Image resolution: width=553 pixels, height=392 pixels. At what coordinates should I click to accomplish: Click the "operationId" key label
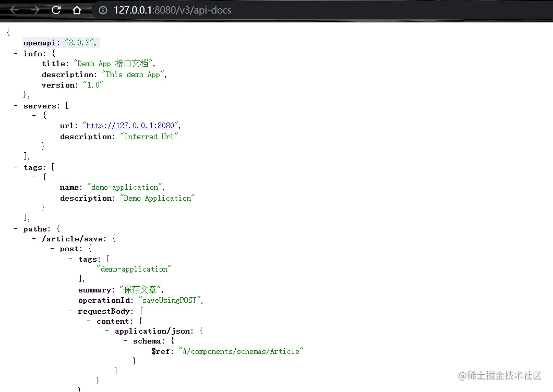click(105, 300)
